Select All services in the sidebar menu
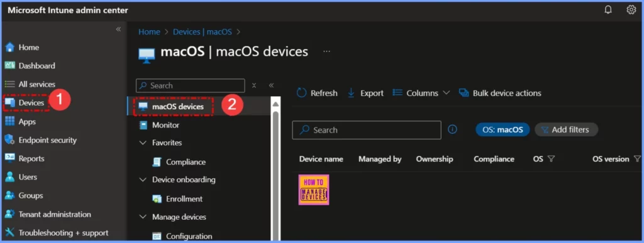This screenshot has height=243, width=644. pos(37,84)
